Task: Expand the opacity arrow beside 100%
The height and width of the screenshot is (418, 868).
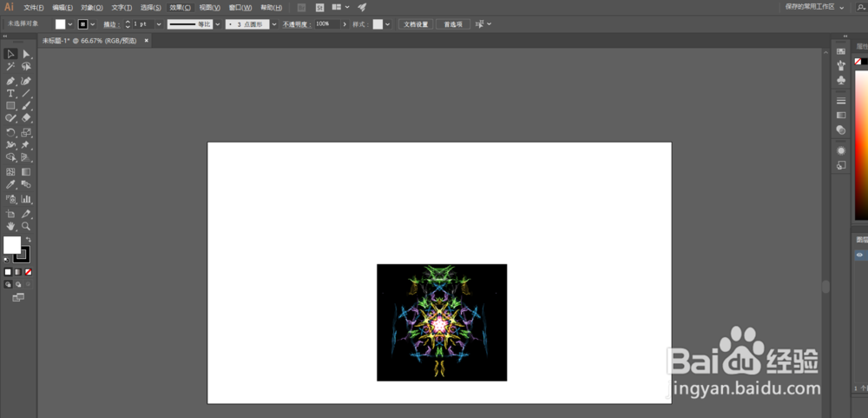Action: (x=345, y=24)
